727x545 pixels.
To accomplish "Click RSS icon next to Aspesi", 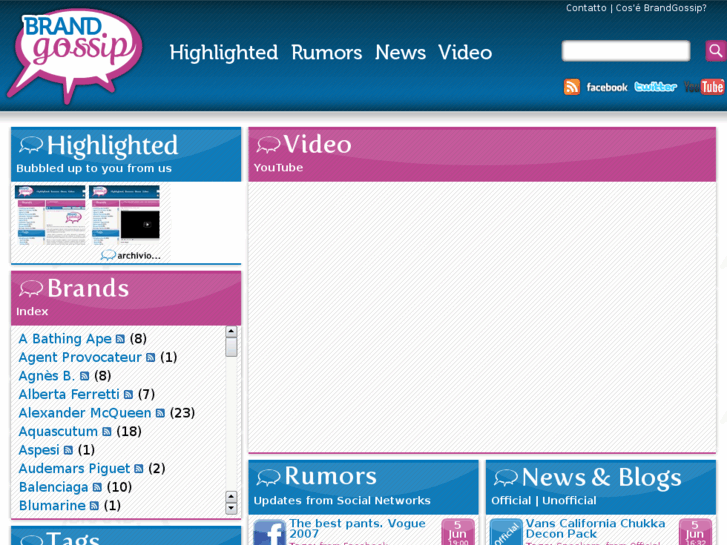I will (68, 450).
